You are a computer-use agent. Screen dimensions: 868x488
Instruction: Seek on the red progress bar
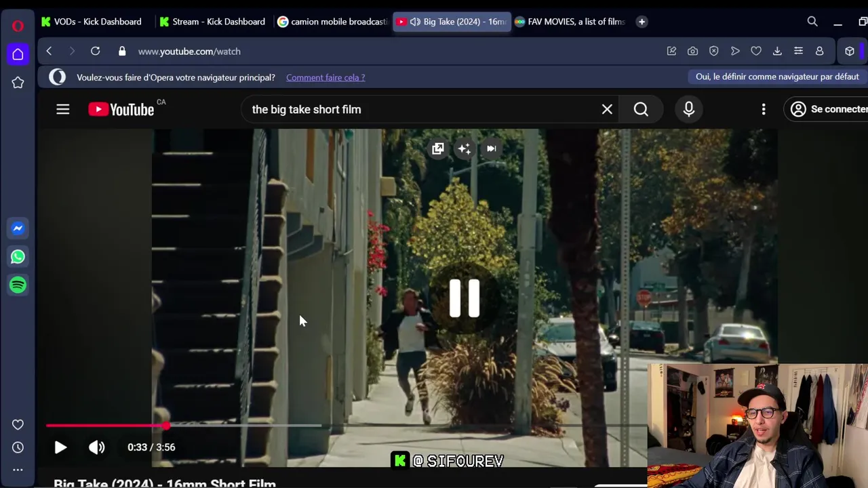pyautogui.click(x=106, y=426)
